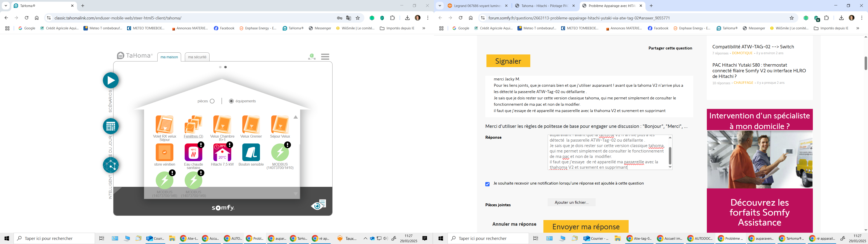Viewport: 868px width, 244px height.
Task: Open the Eau chaude sanitaire device
Action: (x=193, y=152)
